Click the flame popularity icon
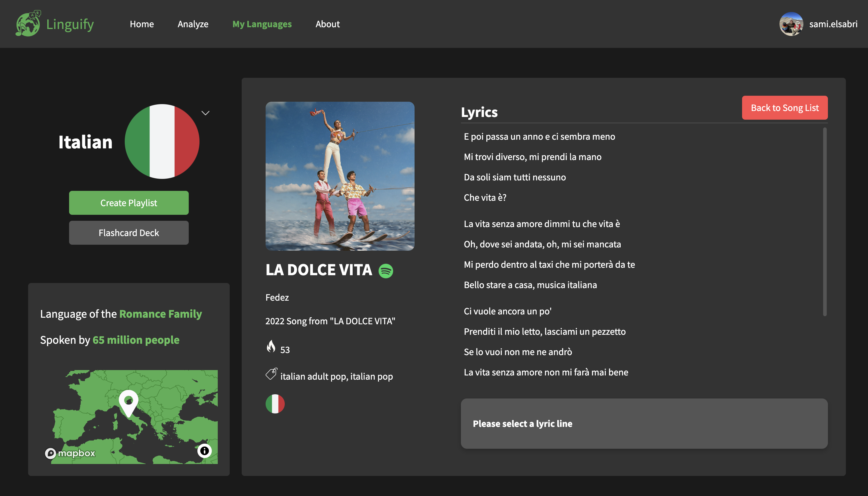The height and width of the screenshot is (496, 868). tap(271, 347)
